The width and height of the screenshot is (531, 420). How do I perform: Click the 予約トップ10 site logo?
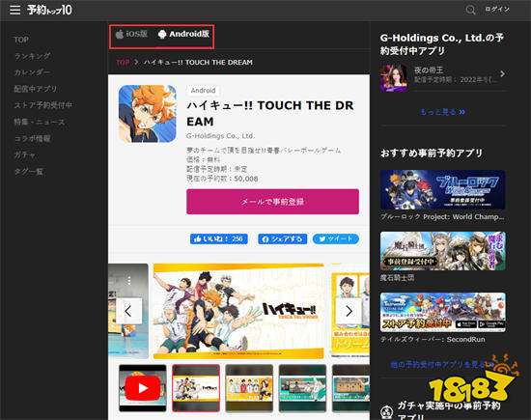pyautogui.click(x=49, y=10)
